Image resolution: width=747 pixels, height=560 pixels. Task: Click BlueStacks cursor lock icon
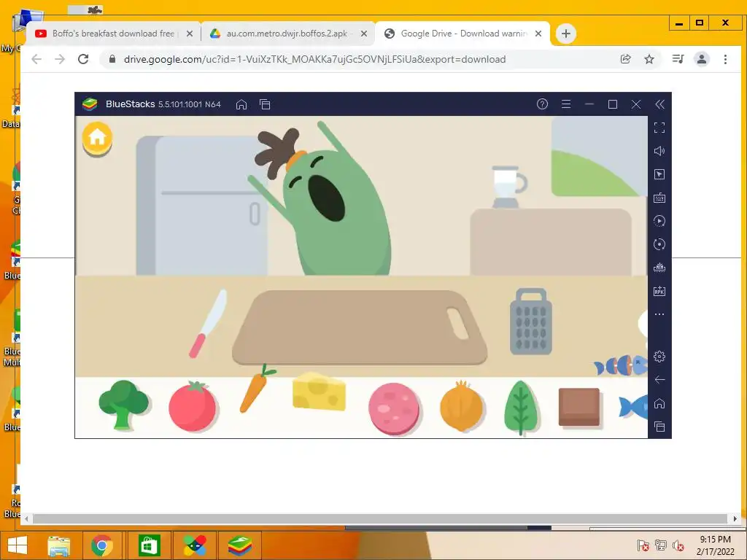[659, 174]
